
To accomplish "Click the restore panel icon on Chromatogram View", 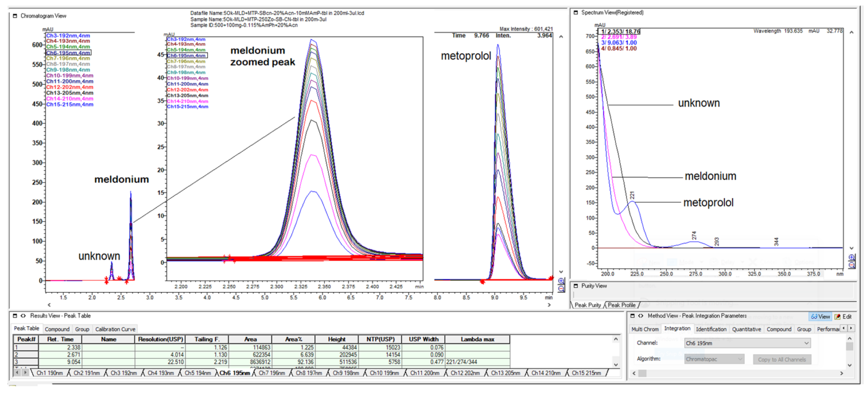I will (15, 15).
